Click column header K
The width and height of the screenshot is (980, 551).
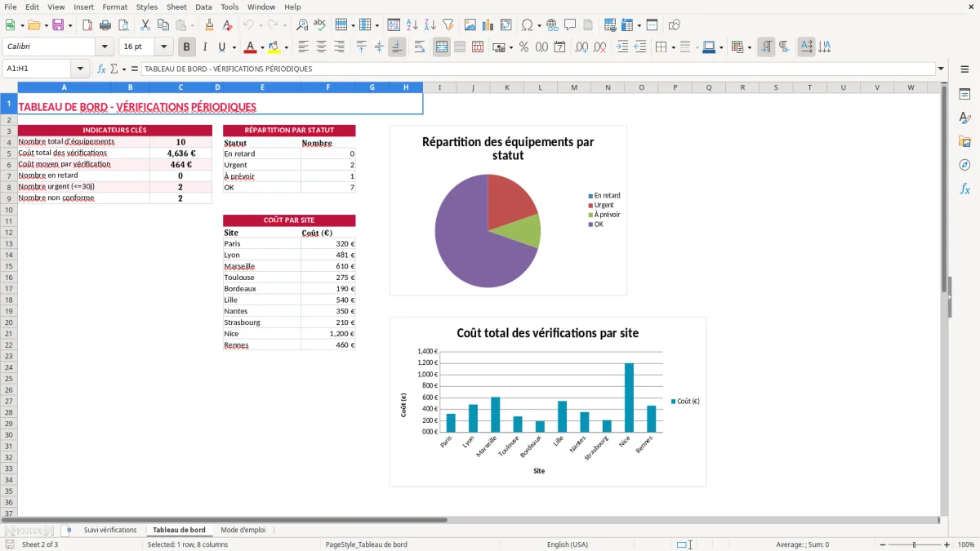(506, 87)
